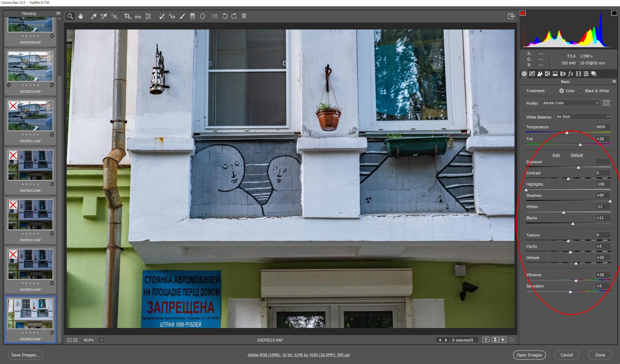Click the Vibrance slider handle
This screenshot has height=364, width=620.
(x=576, y=280)
